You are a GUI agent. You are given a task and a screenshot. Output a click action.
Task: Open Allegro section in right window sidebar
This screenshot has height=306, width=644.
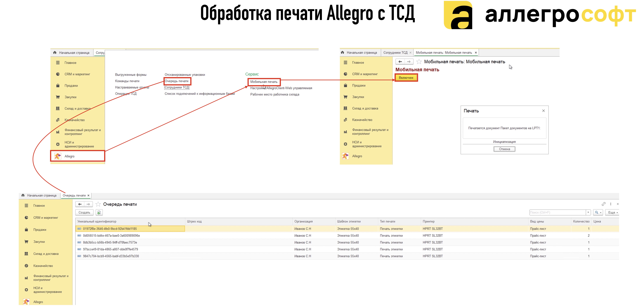pyautogui.click(x=357, y=156)
